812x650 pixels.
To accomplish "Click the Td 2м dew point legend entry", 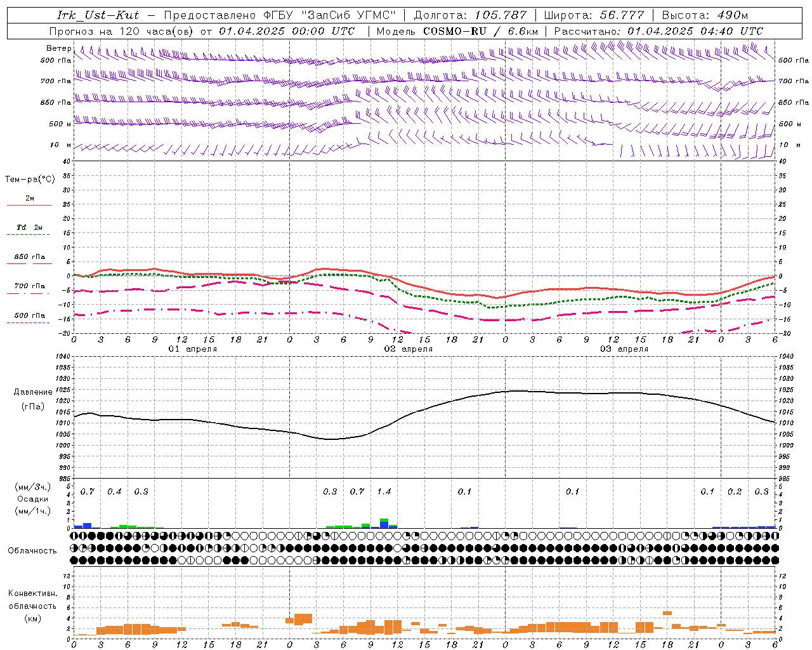I will (29, 227).
